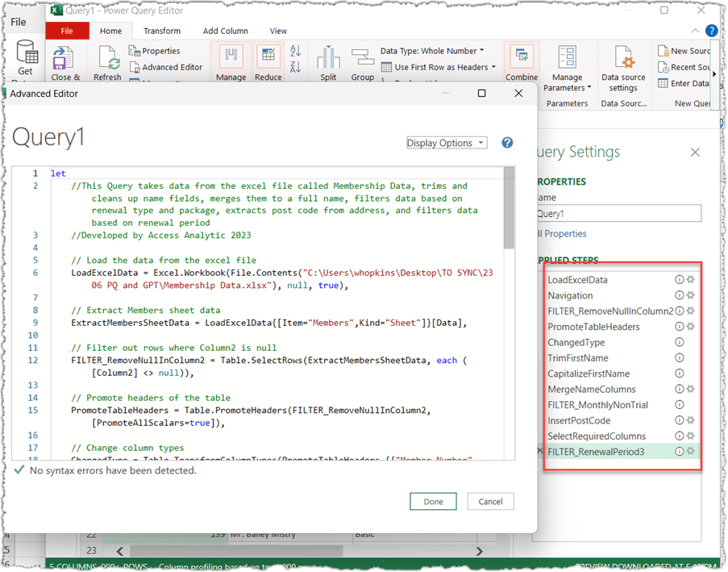The height and width of the screenshot is (572, 728).
Task: Sort descending Z to A
Action: point(295,66)
